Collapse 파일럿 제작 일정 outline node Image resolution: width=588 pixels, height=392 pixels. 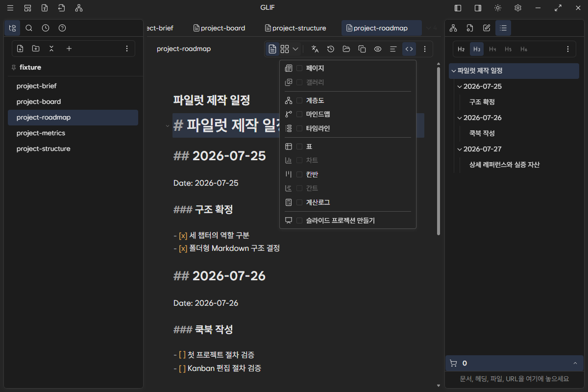[453, 71]
